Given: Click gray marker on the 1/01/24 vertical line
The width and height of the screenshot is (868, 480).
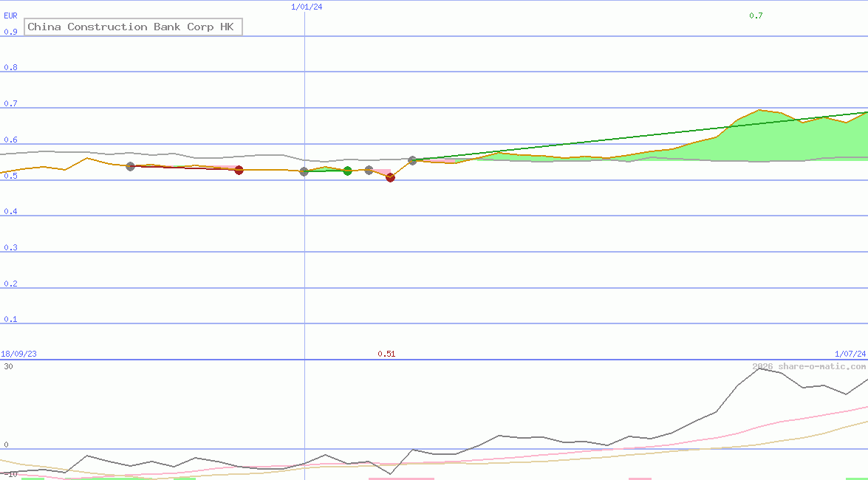Looking at the screenshot, I should point(304,171).
